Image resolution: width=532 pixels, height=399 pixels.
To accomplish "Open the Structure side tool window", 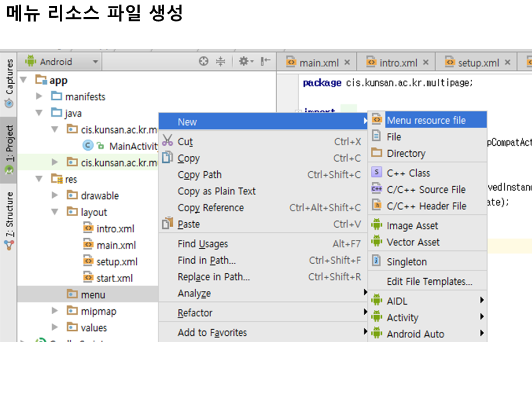I will [x=9, y=220].
